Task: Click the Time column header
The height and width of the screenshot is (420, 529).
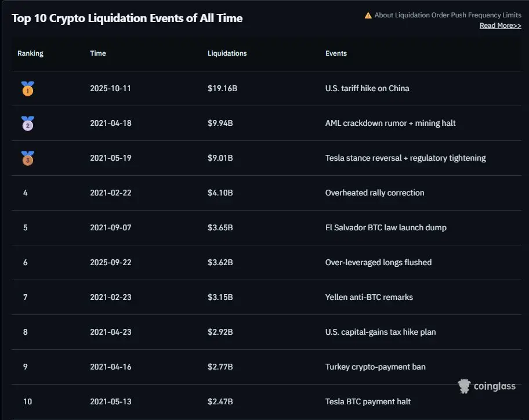Action: click(x=98, y=53)
